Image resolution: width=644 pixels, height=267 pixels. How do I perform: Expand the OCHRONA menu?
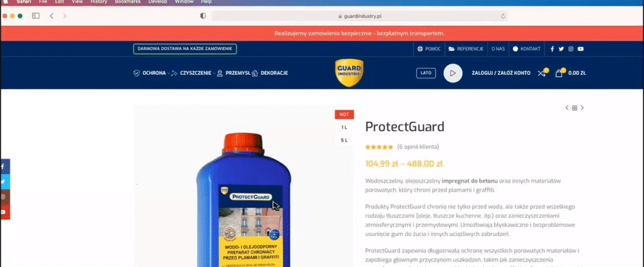(x=151, y=74)
